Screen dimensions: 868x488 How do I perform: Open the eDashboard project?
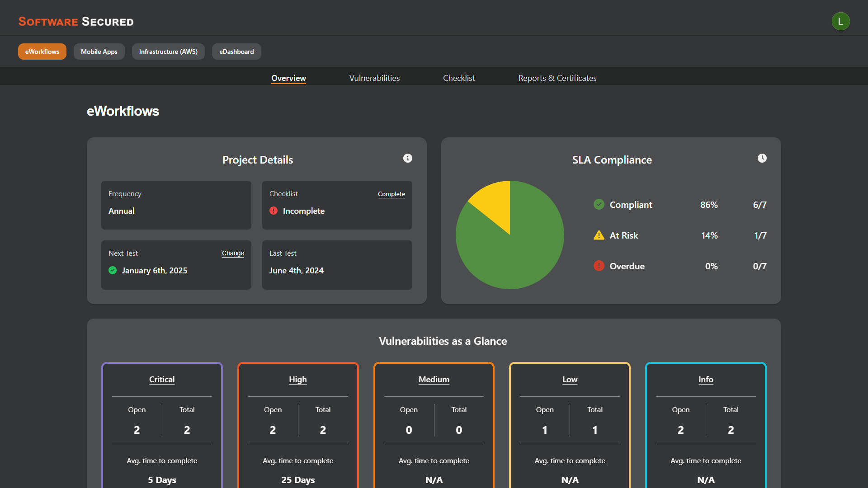pos(236,52)
